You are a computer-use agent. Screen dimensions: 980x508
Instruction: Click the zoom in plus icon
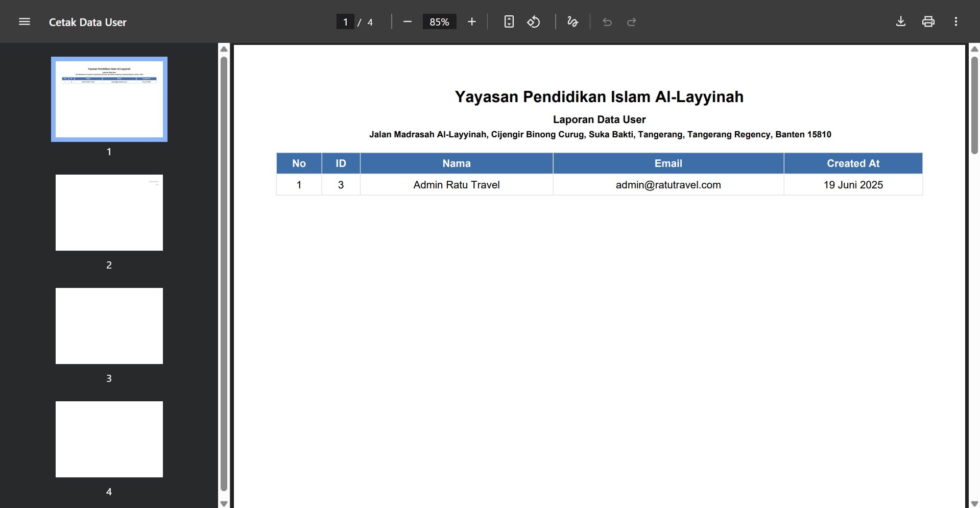[x=471, y=21]
